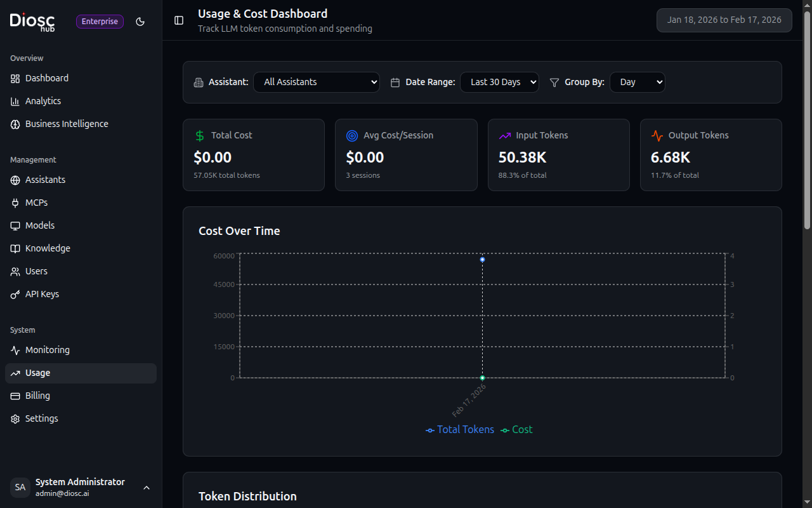The width and height of the screenshot is (812, 508).
Task: Select Business Intelligence in the sidebar
Action: pyautogui.click(x=67, y=124)
